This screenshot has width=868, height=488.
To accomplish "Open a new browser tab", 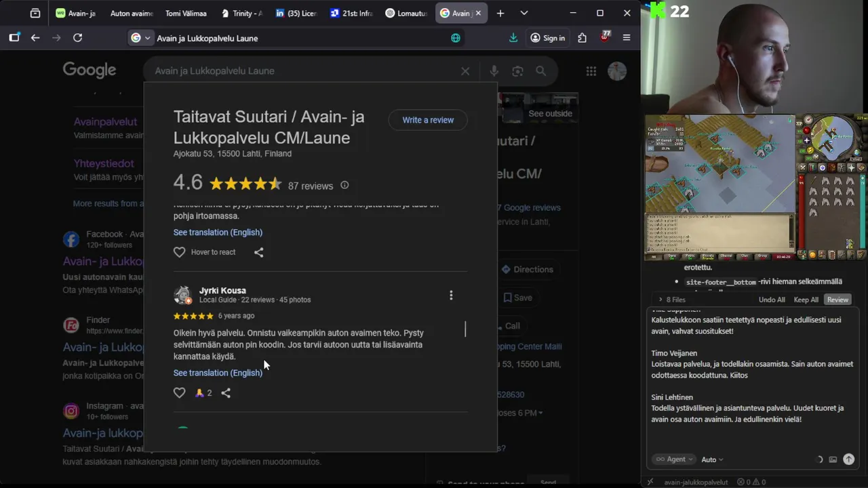I will tap(500, 13).
